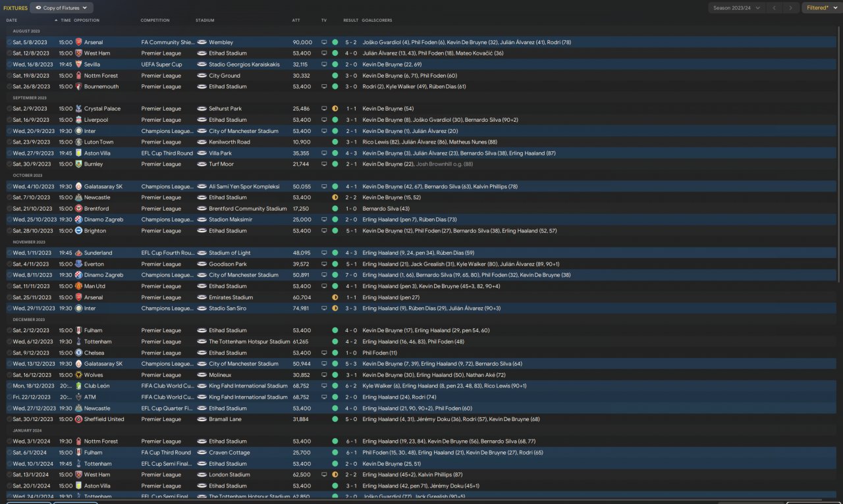Click the Stadium of Light stadium name
843x504 pixels.
229,253
